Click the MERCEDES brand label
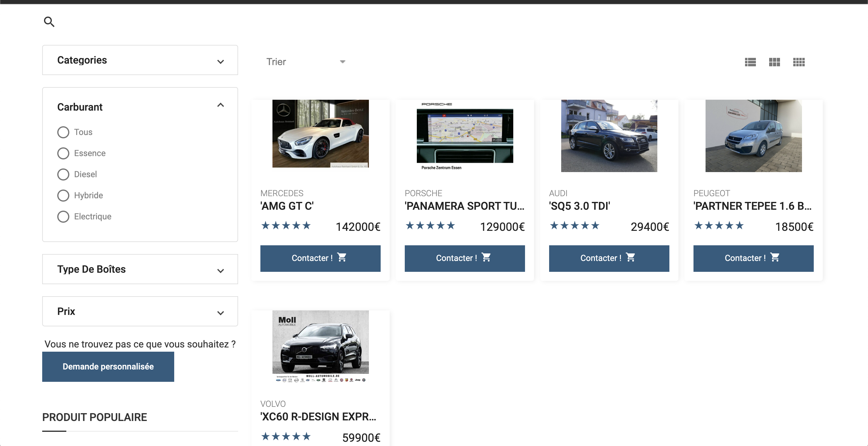This screenshot has width=868, height=446. coord(282,193)
